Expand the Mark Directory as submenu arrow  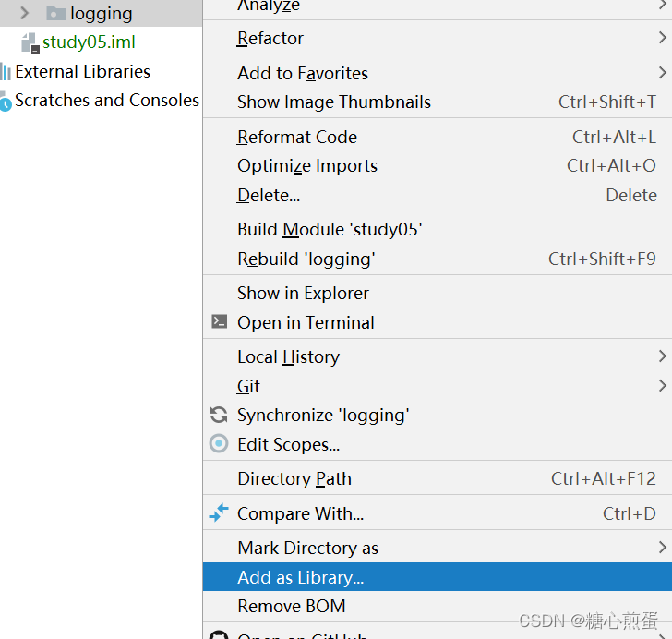point(662,548)
